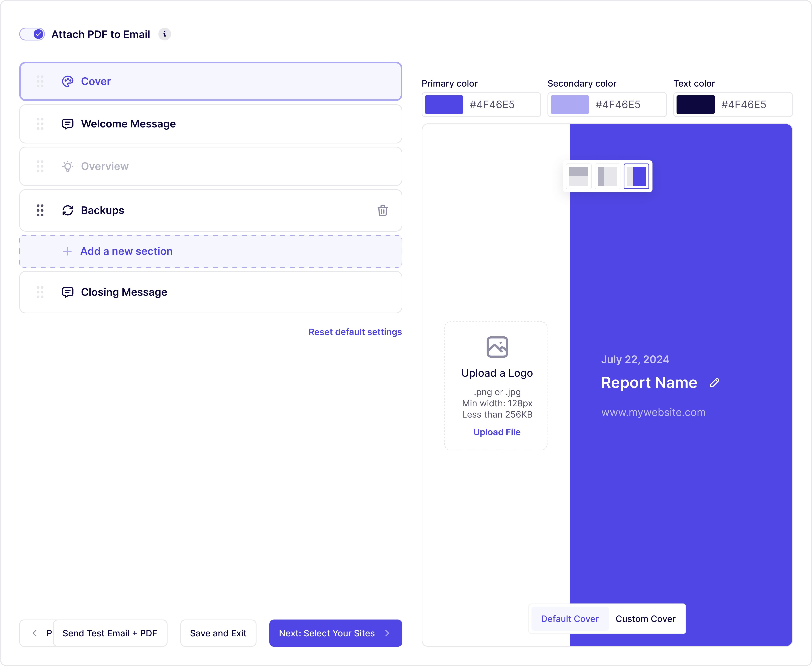Pick the right-panel cover layout icon
Viewport: 812px width, 666px height.
636,176
